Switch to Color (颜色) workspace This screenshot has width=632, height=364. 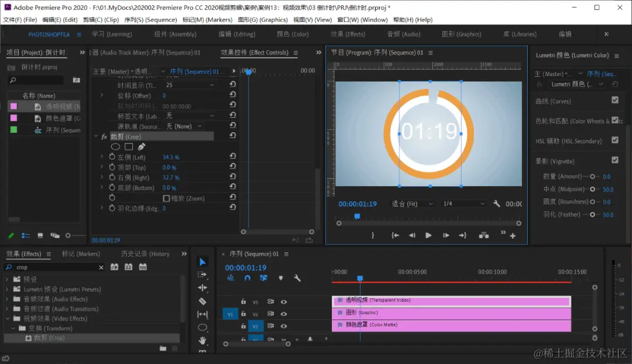click(x=293, y=35)
